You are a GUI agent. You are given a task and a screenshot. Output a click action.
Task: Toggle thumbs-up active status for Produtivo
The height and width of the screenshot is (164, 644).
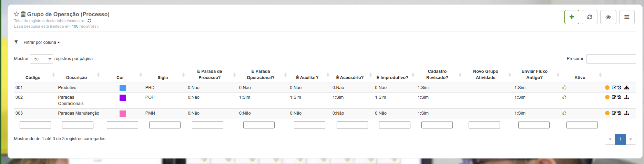point(564,88)
